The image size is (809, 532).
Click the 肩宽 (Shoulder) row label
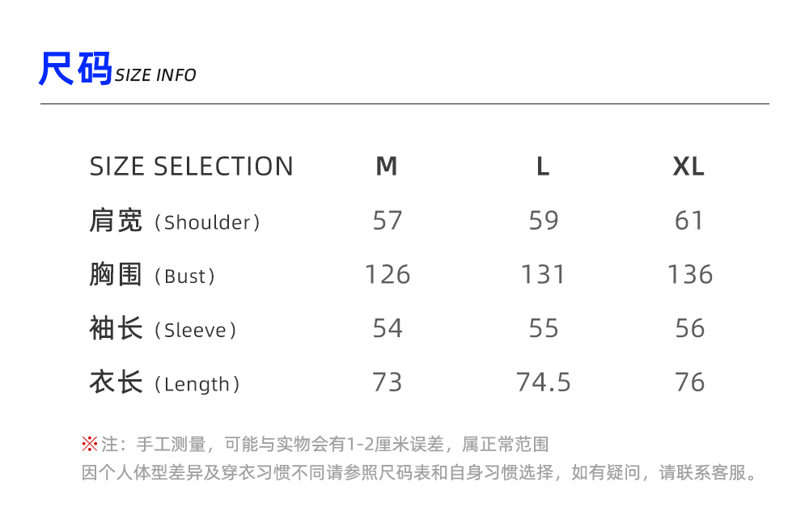click(175, 221)
